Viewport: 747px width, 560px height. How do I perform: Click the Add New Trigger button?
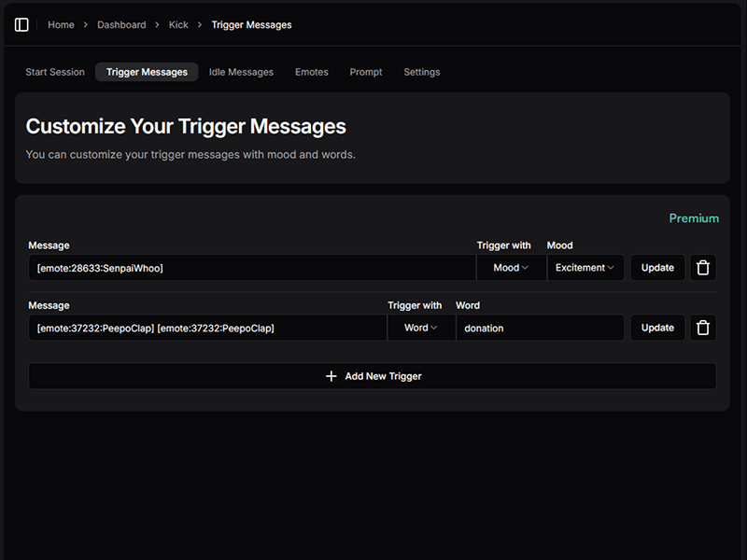372,376
